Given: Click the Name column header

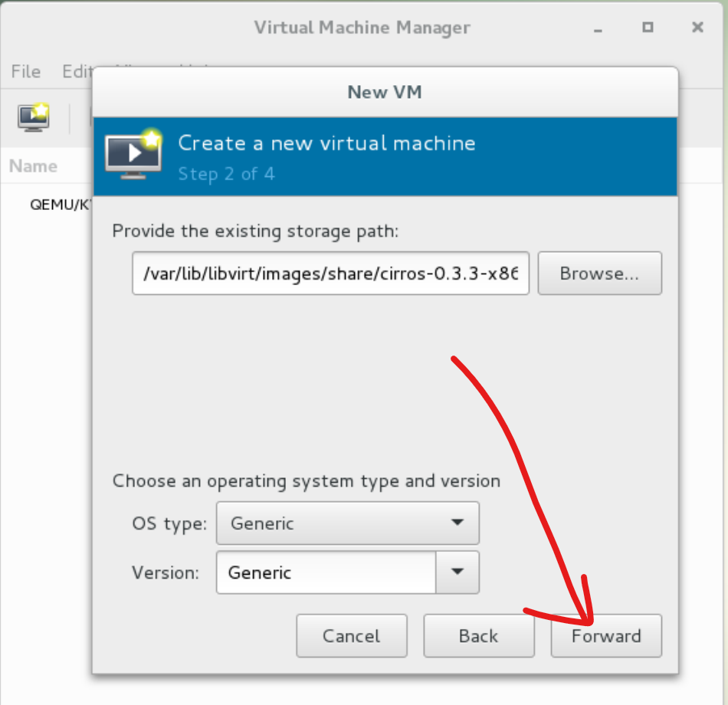Looking at the screenshot, I should (33, 166).
